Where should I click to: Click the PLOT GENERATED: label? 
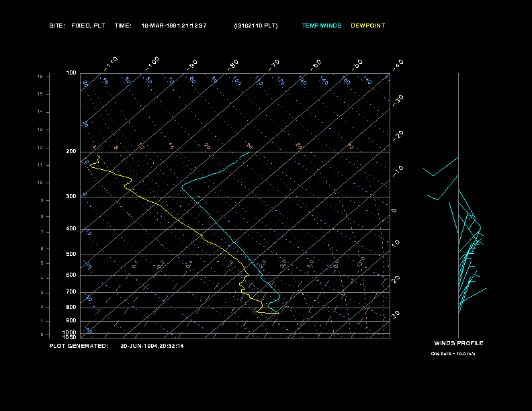[x=79, y=346]
